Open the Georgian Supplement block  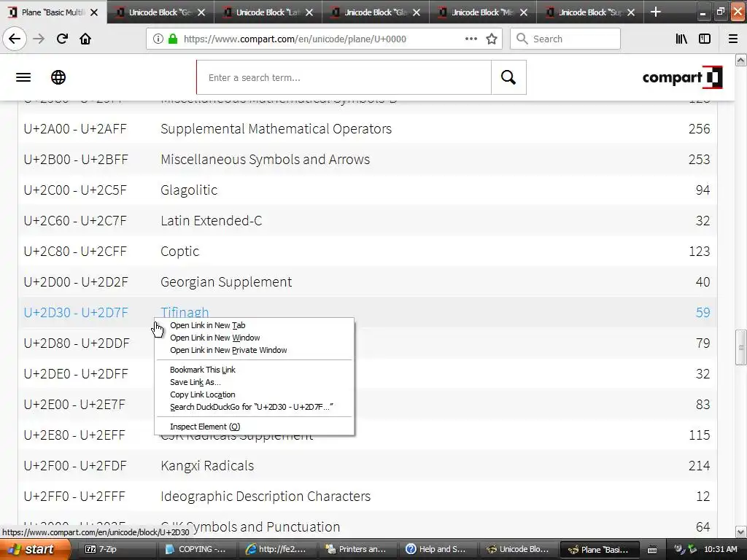(x=226, y=282)
